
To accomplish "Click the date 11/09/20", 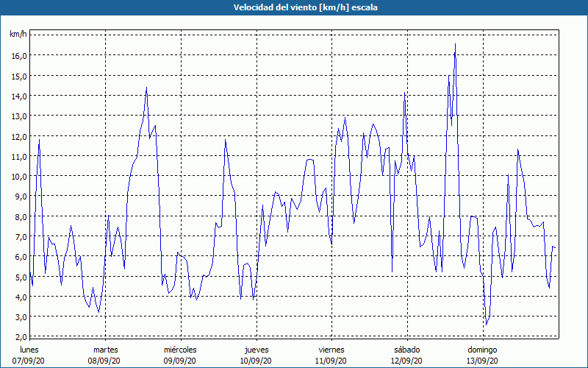I will [x=331, y=361].
